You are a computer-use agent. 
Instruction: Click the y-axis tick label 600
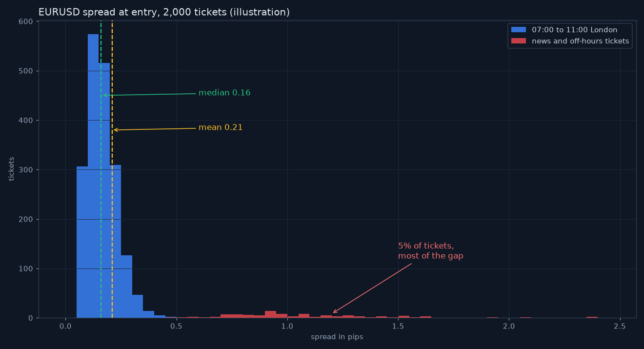(x=27, y=21)
